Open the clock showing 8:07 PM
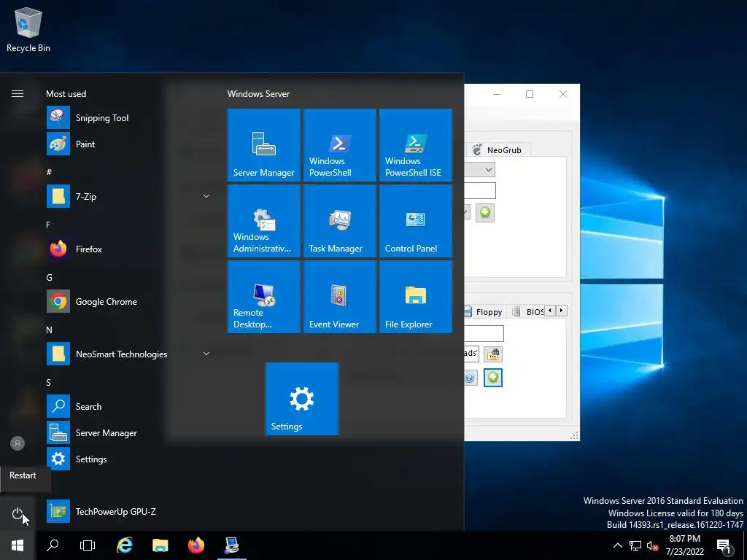The height and width of the screenshot is (560, 747). (684, 545)
